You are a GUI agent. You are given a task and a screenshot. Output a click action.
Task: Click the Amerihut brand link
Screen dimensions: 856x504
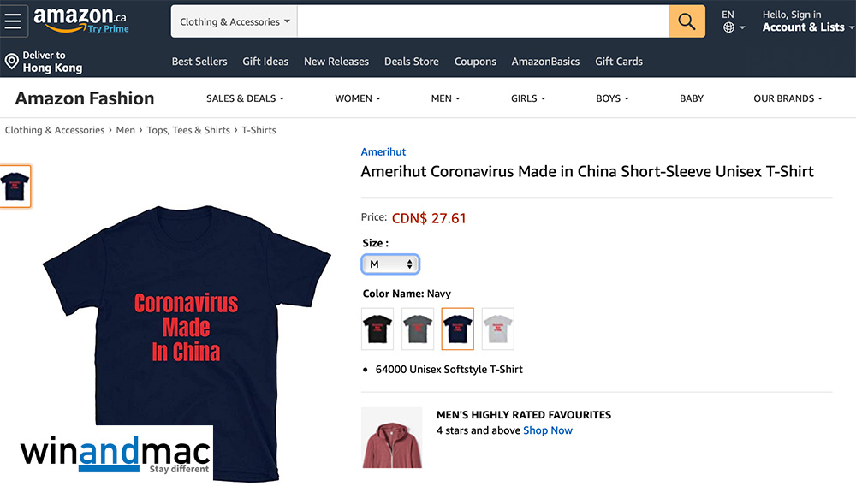[383, 151]
